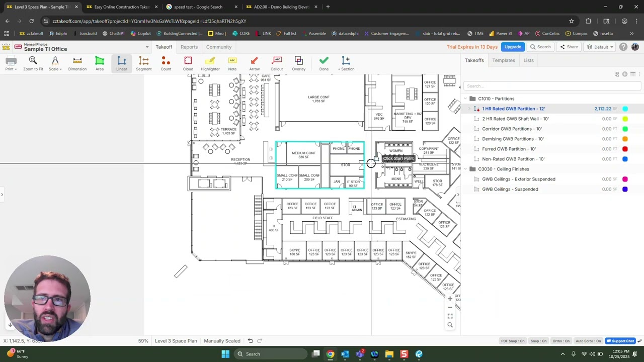Add a new Section to the takeoff

(x=346, y=63)
